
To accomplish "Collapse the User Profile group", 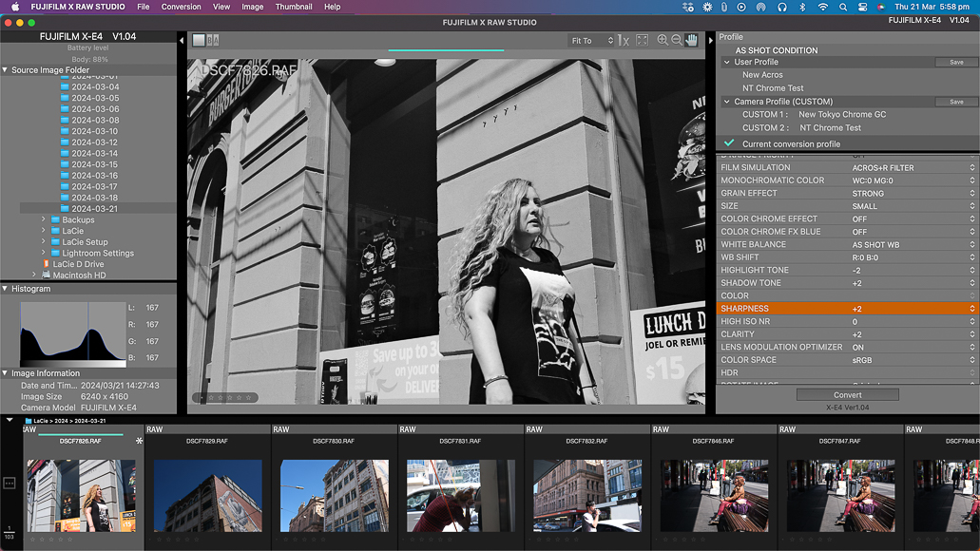I will pos(727,62).
